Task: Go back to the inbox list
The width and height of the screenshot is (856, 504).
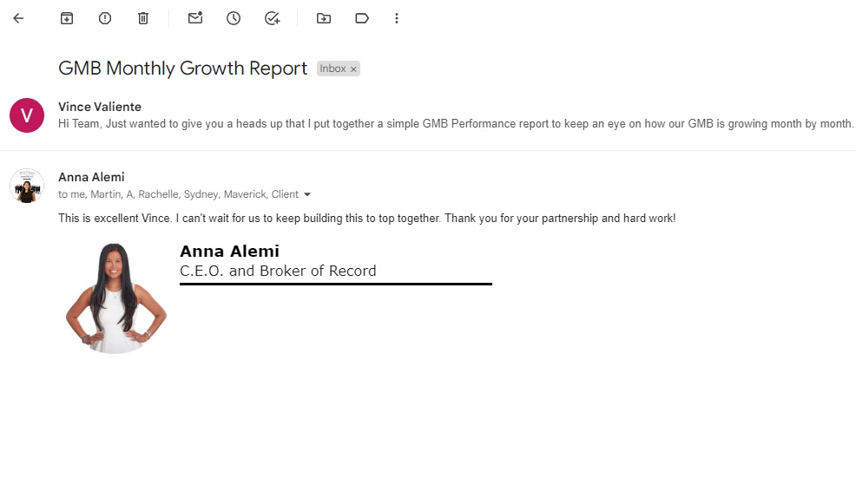Action: pyautogui.click(x=18, y=18)
